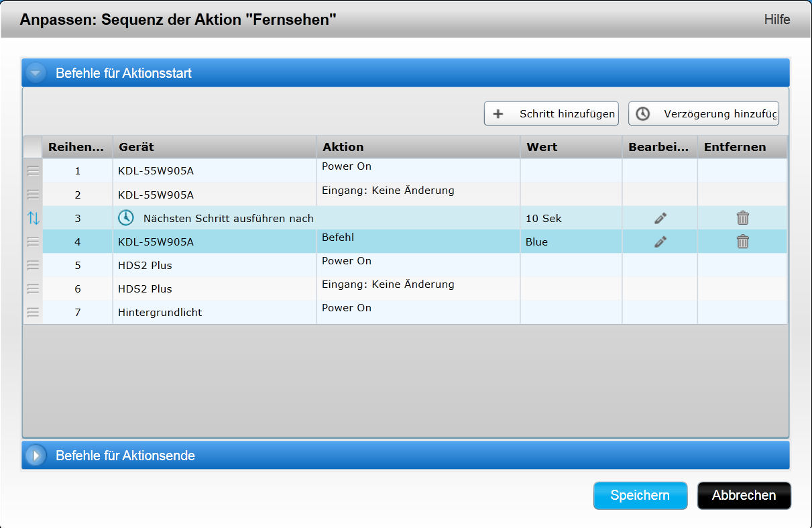The height and width of the screenshot is (528, 812).
Task: Open the Hilfe link
Action: tap(776, 19)
